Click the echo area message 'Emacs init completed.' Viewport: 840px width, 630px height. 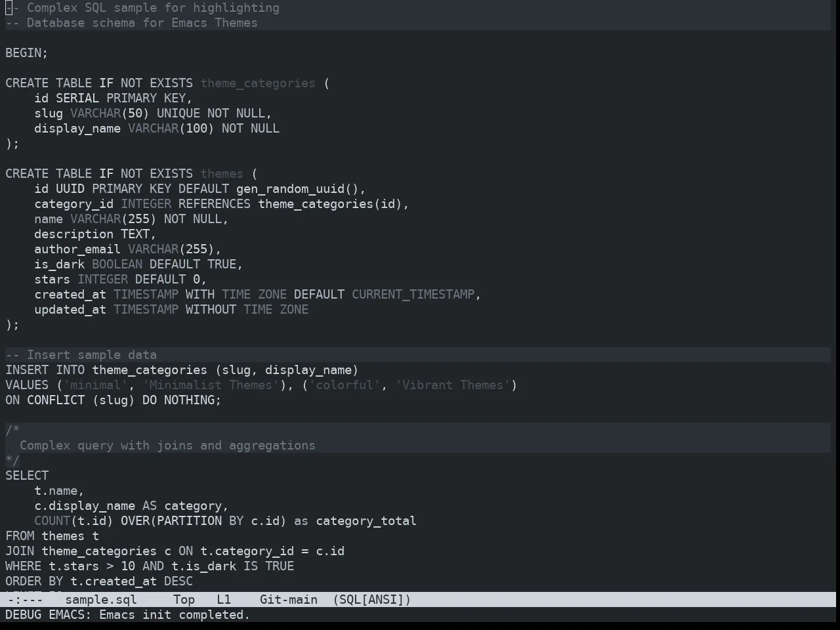[x=175, y=615]
